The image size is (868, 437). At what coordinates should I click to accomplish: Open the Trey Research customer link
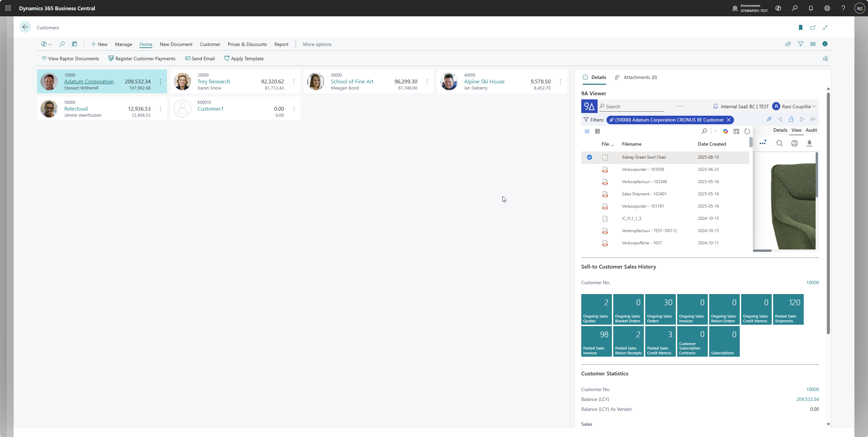coord(214,82)
